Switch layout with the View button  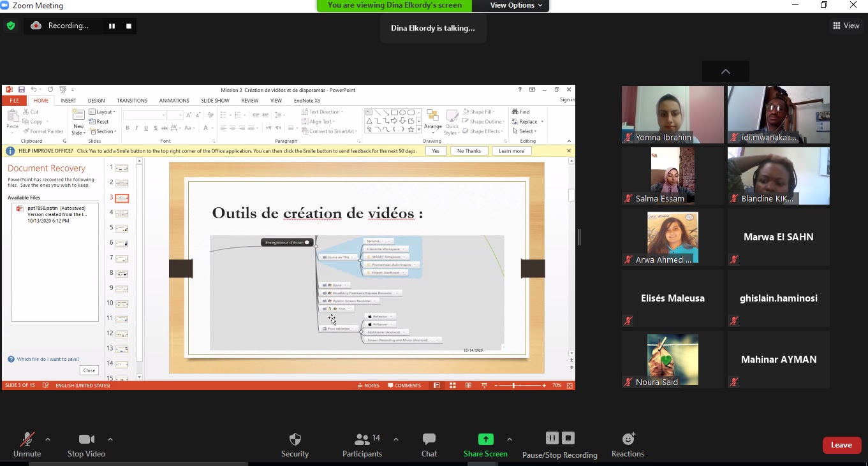846,25
